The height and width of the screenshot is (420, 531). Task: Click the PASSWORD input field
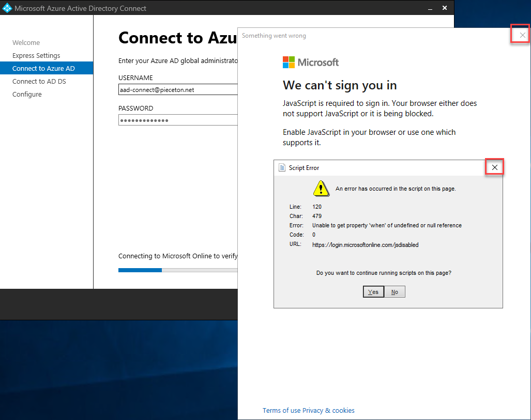click(178, 120)
